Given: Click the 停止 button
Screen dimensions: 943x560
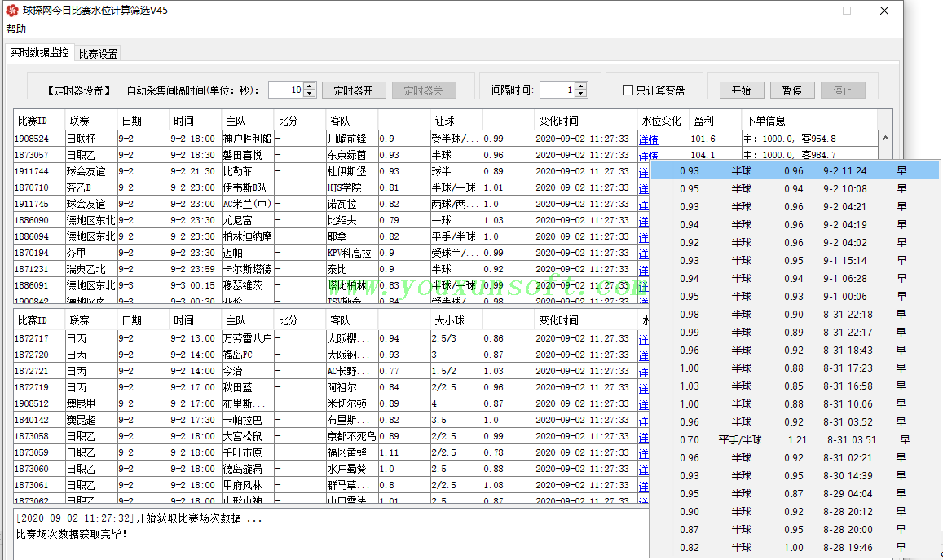Looking at the screenshot, I should [843, 90].
